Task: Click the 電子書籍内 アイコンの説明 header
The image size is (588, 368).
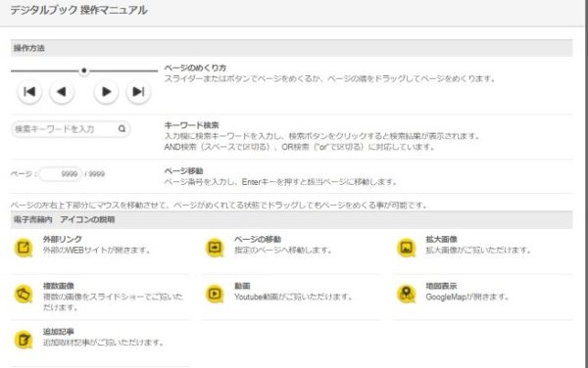Action: (291, 220)
